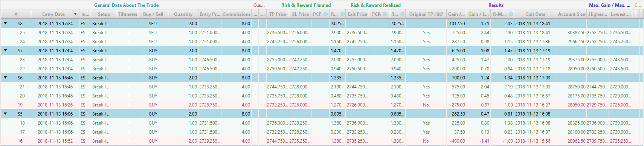Image resolution: width=644 pixels, height=146 pixels.
Task: Select losing trade row number 16
Action: (x=322, y=141)
